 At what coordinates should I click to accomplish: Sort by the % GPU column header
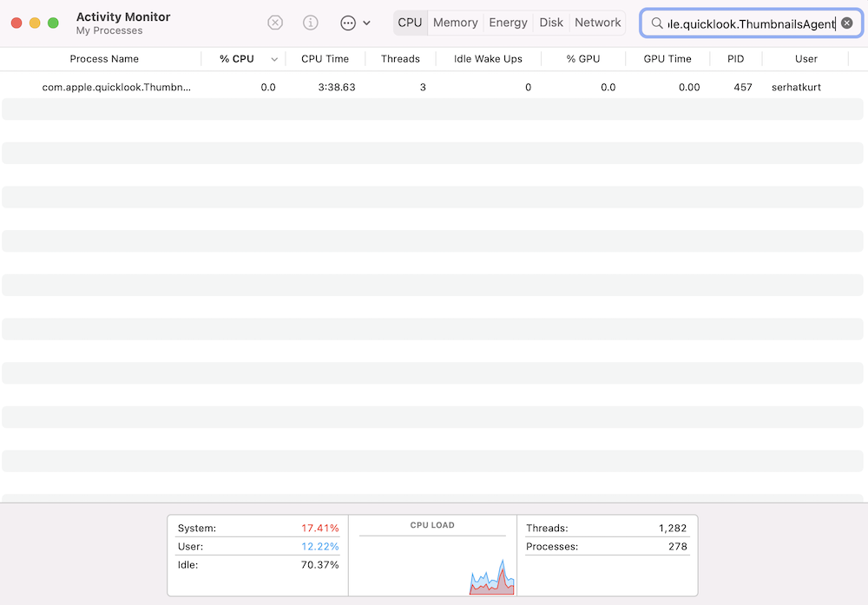pos(583,59)
